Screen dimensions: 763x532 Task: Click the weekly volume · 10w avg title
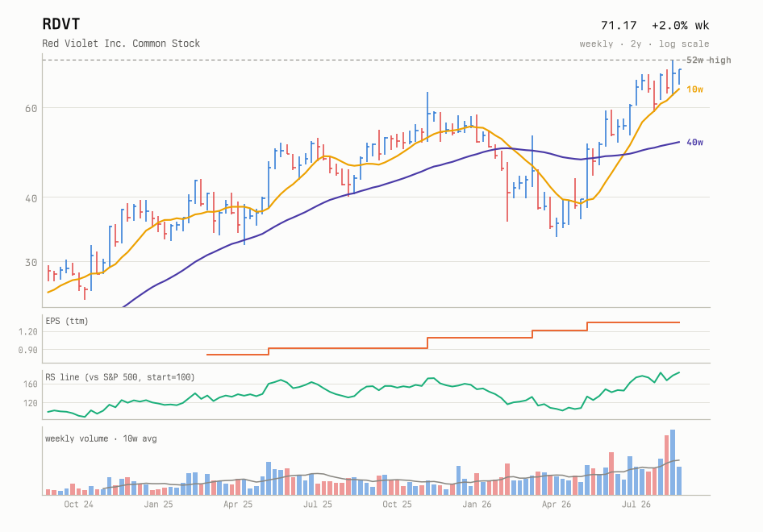point(101,438)
